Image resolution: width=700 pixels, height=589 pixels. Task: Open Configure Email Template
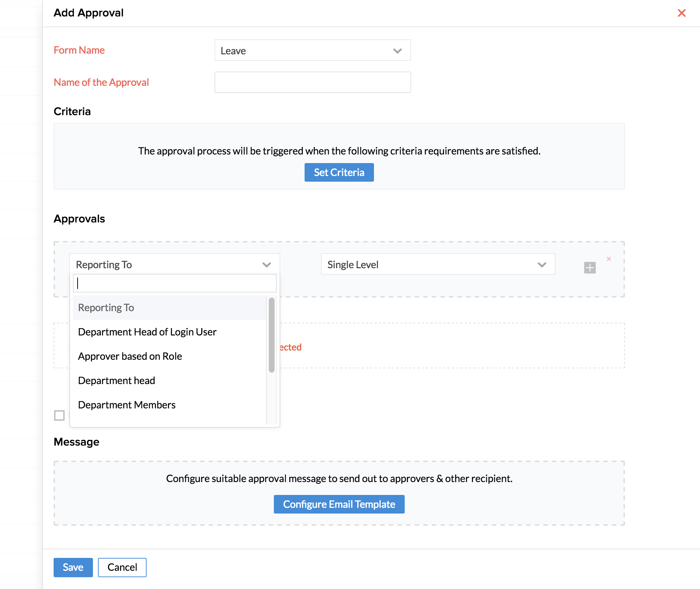(x=339, y=504)
